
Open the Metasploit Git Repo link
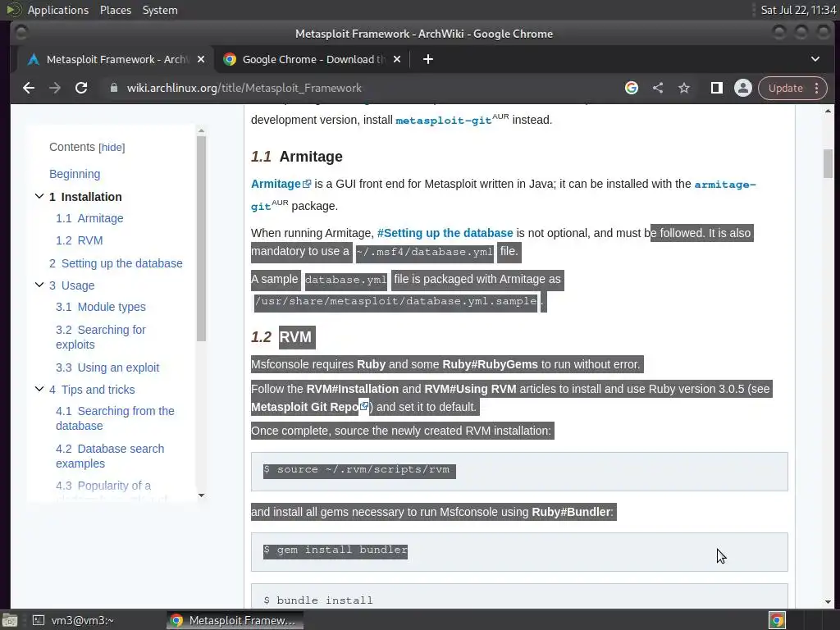coord(304,407)
